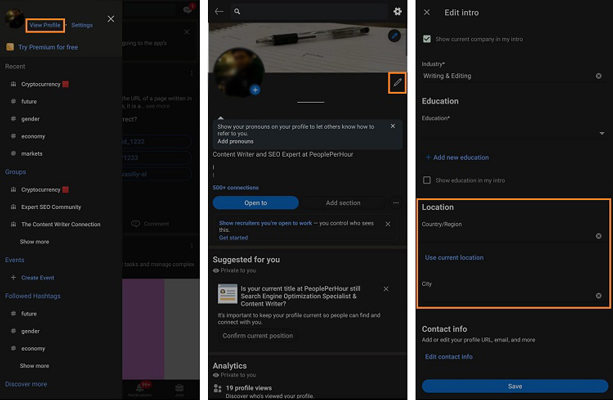Click Add new education link
The height and width of the screenshot is (400, 613).
(x=457, y=157)
